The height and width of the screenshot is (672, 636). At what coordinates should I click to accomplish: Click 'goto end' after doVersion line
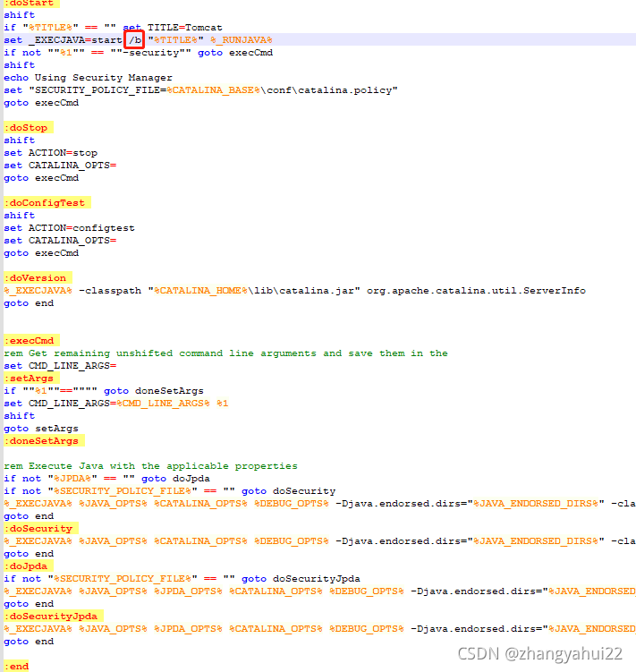click(29, 303)
